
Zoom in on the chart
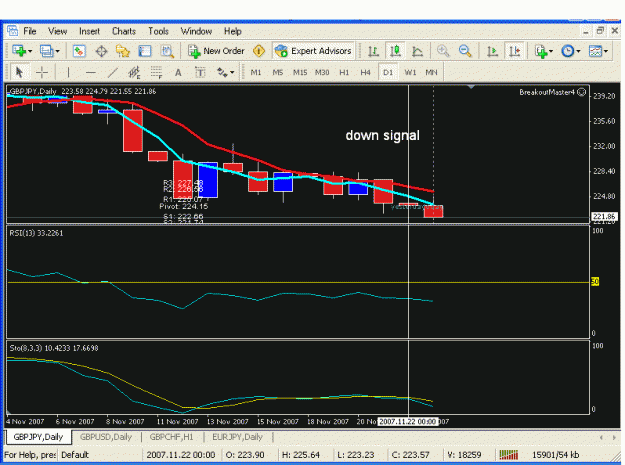443,51
